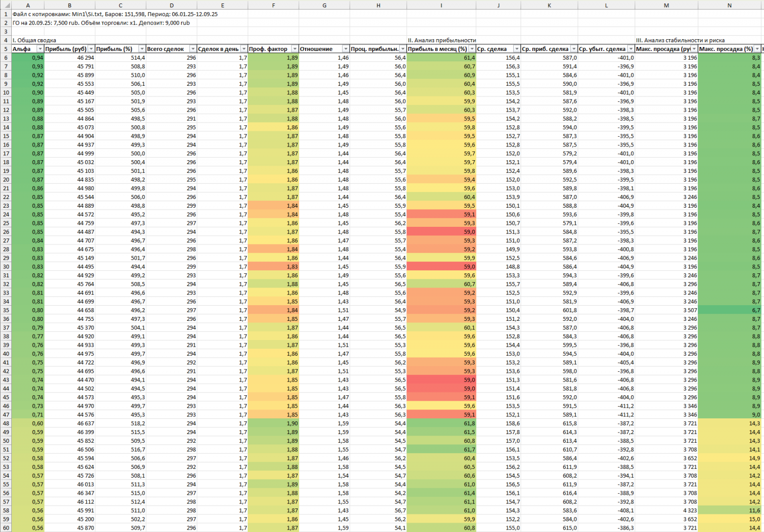Select column J by its header
The image size is (764, 532).
(499, 5)
